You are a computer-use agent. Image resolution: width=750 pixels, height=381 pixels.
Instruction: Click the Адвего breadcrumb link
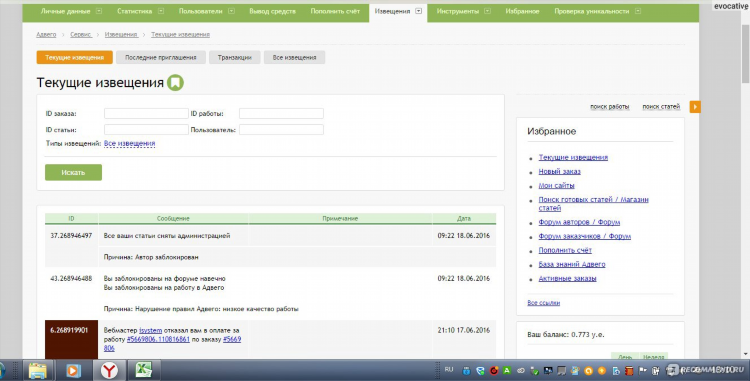tap(46, 34)
